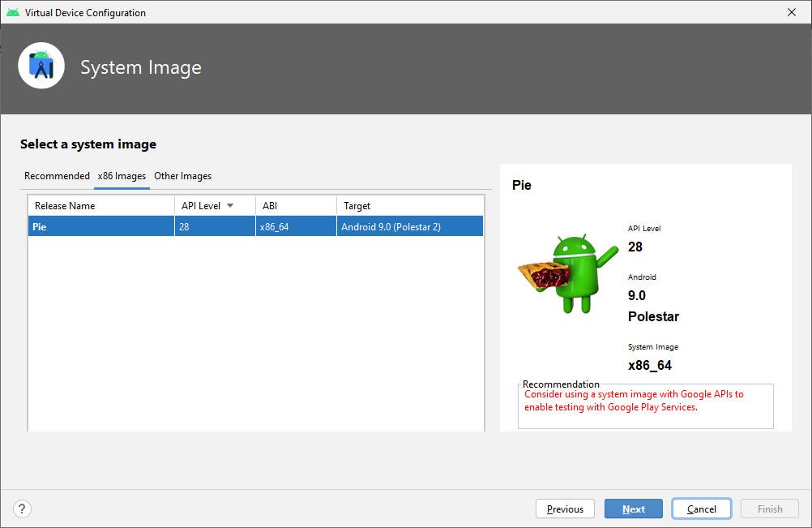Click the System Image header title
This screenshot has width=812, height=528.
pyautogui.click(x=141, y=68)
